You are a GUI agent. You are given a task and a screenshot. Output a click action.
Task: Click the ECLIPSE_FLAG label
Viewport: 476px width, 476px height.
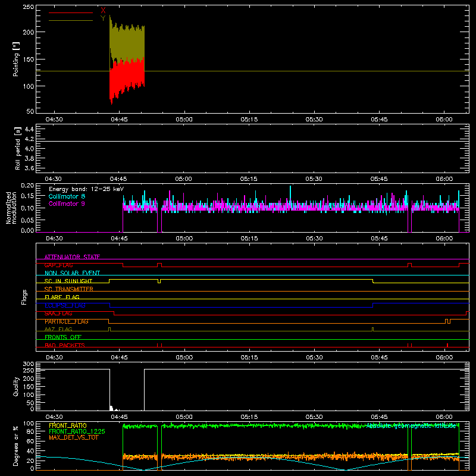tap(65, 305)
